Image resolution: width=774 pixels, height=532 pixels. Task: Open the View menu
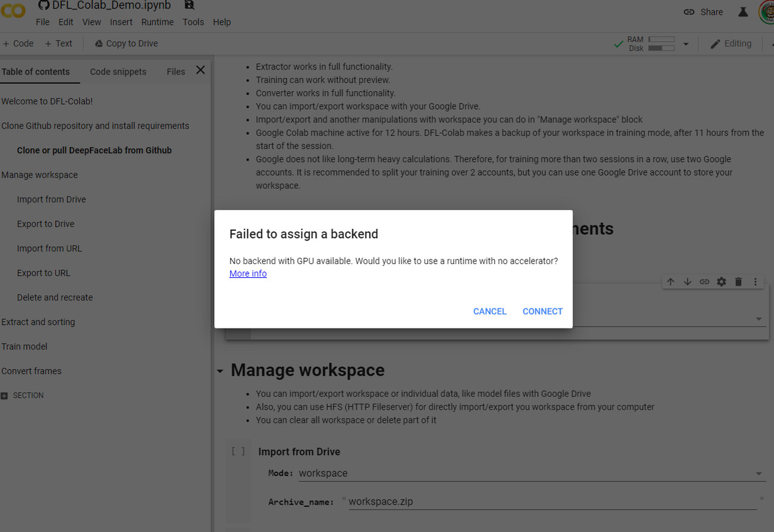coord(91,22)
